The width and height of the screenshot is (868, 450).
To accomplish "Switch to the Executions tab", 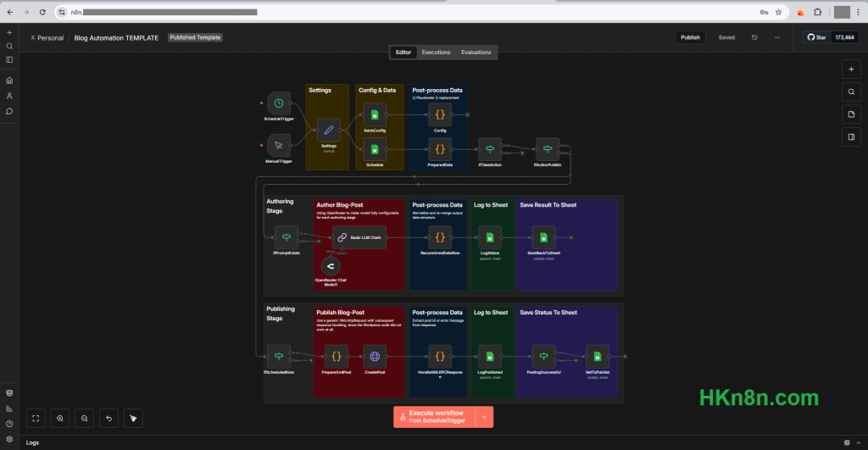I will [436, 53].
